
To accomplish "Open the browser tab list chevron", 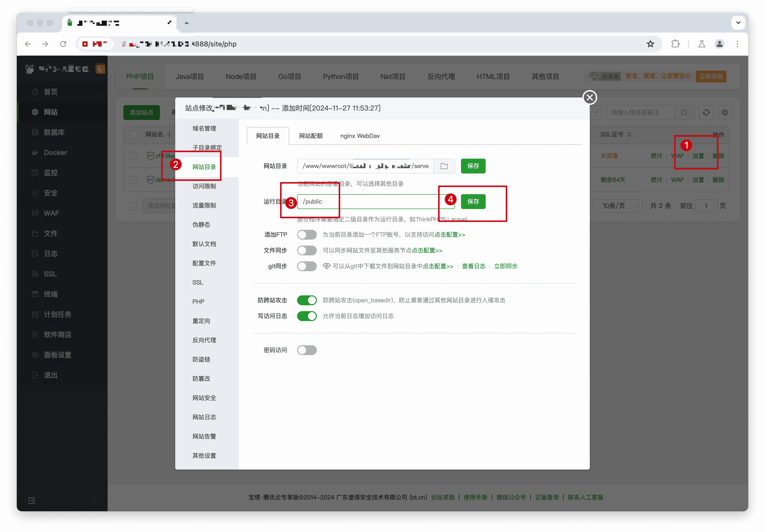I will click(738, 23).
